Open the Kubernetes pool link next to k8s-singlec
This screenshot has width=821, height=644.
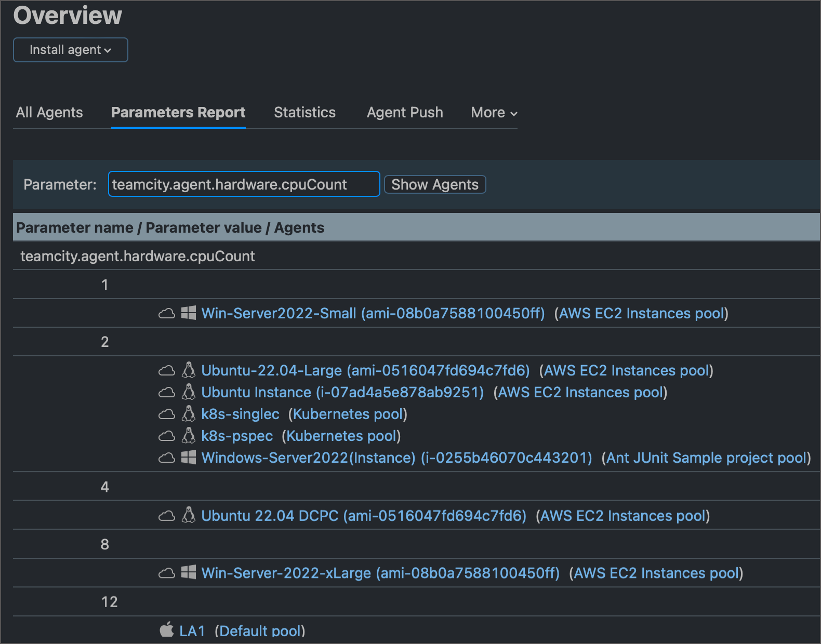coord(348,414)
